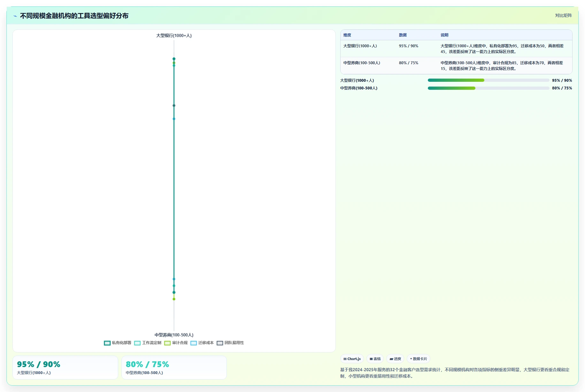This screenshot has height=392, width=585.
Task: Click the 团队易用性 gray legend swatch
Action: pos(220,343)
